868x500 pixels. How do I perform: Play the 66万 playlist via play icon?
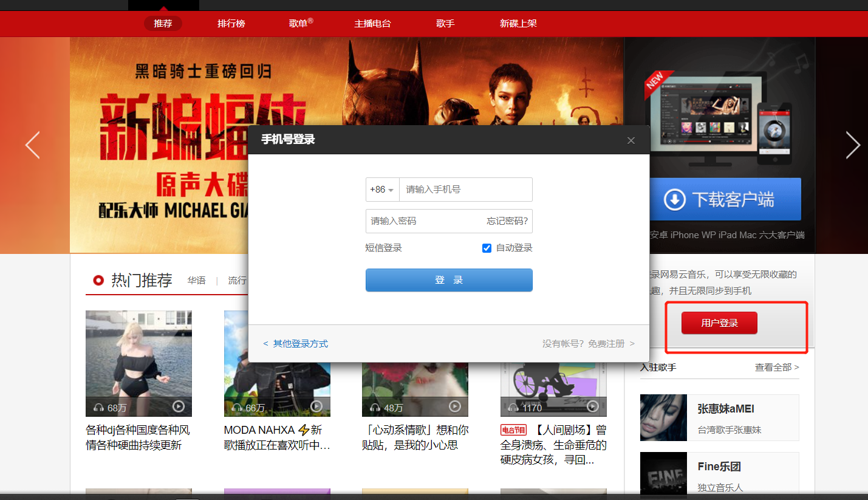click(x=316, y=406)
